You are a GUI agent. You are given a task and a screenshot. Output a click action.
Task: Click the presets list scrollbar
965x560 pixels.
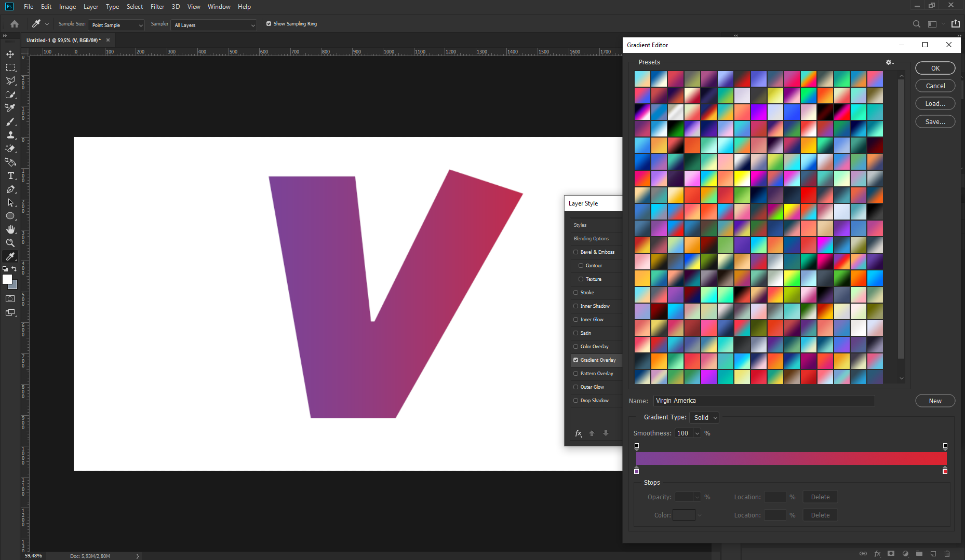click(x=901, y=218)
